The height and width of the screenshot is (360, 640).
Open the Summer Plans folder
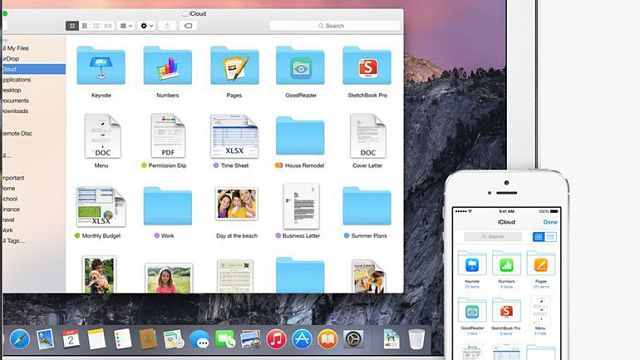[x=367, y=207]
